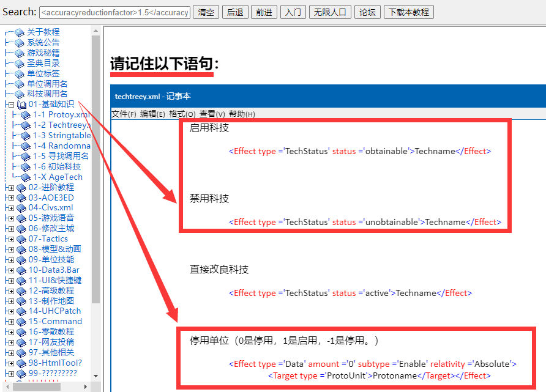
Task: Click the 入门 button
Action: point(293,12)
